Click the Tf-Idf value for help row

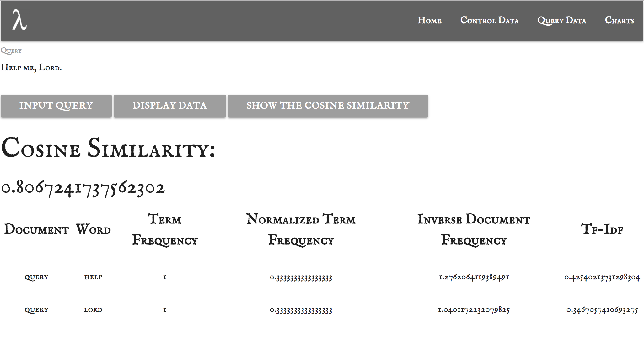[602, 277]
